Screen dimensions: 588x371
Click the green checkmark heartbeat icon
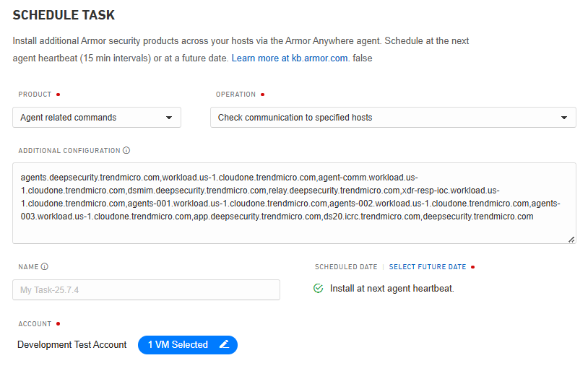319,289
